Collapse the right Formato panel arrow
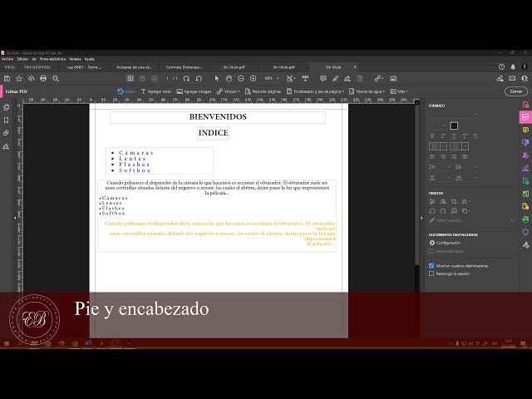 (421, 218)
